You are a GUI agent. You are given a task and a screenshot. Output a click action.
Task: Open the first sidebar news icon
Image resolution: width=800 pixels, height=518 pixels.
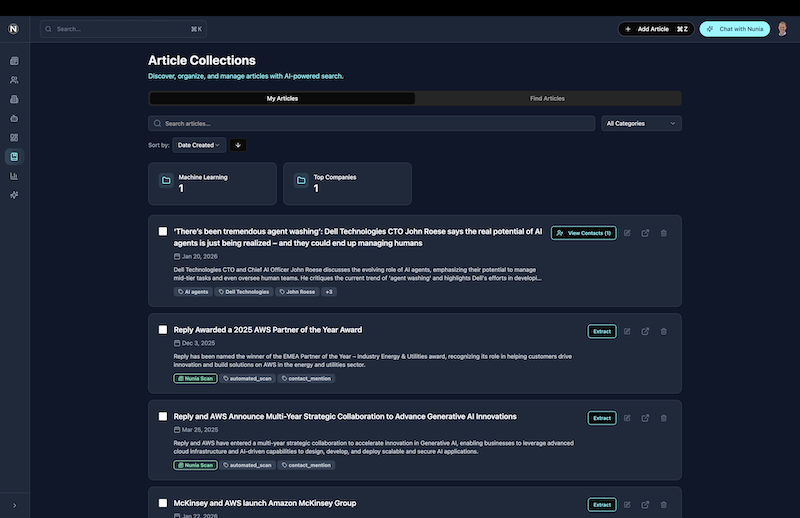point(14,61)
